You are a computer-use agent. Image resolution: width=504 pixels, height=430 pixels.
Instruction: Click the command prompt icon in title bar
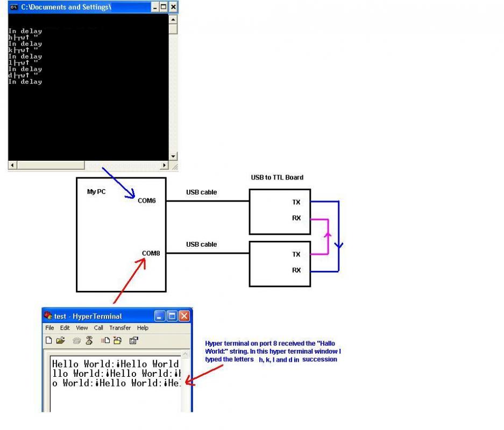12,7
